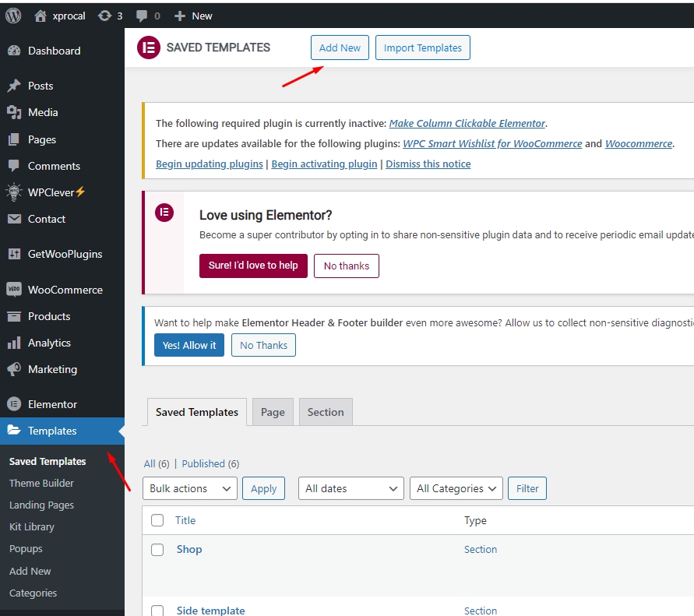Check the Shop template checkbox
Viewport: 694px width, 616px height.
click(x=157, y=550)
